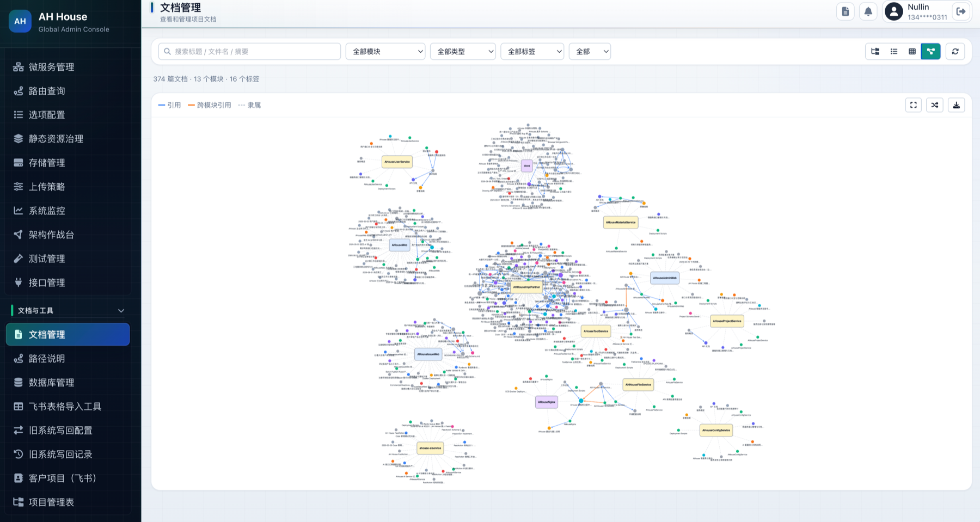Select the AHouseConfigService graph node
Viewport: 980px width, 522px height.
[716, 430]
